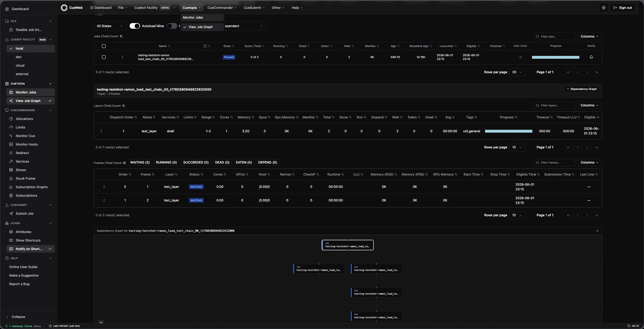Open jobs table Columns dropdown
This screenshot has height=329, width=644.
pyautogui.click(x=589, y=36)
